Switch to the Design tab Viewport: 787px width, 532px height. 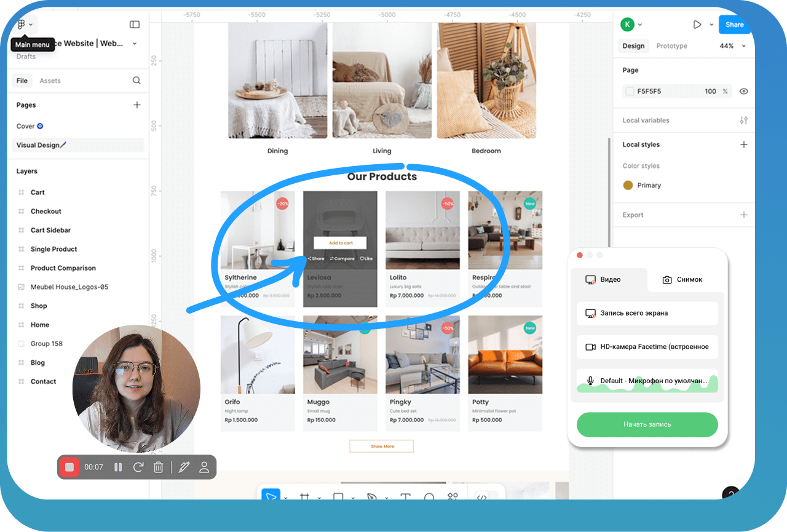point(633,46)
